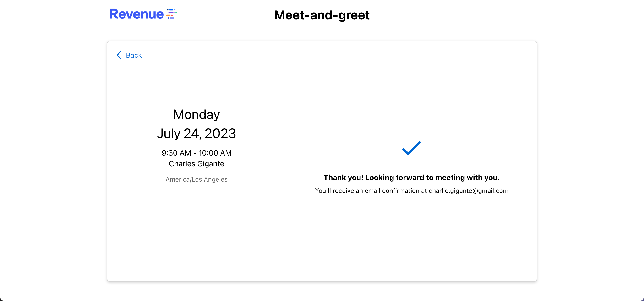Click the year 2023 in the date
Screen dimensions: 644x301
[220, 133]
